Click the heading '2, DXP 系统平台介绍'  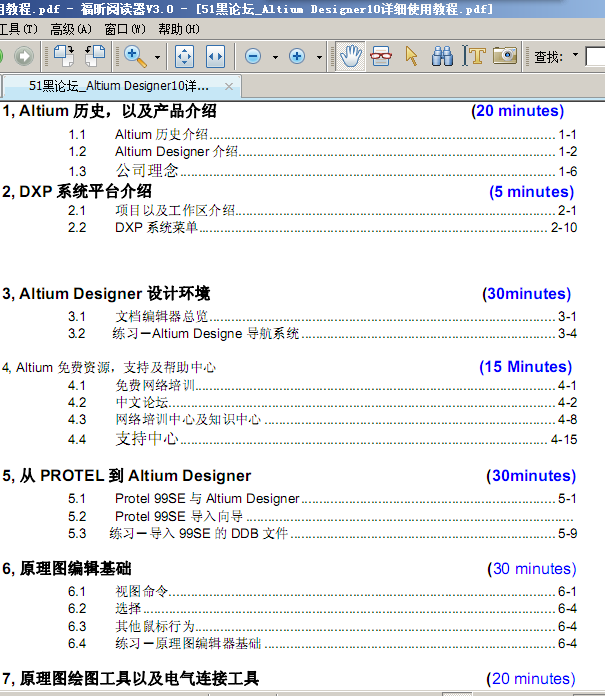pos(77,191)
